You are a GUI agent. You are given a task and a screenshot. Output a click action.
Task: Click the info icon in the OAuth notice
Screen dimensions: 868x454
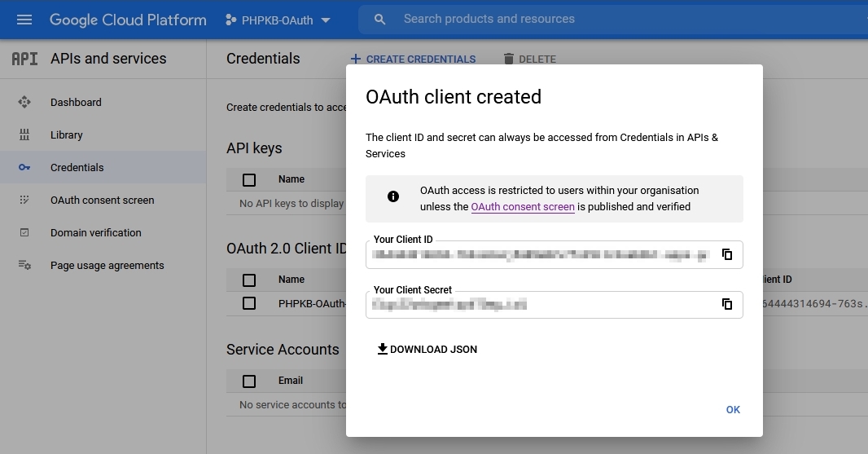pos(393,196)
